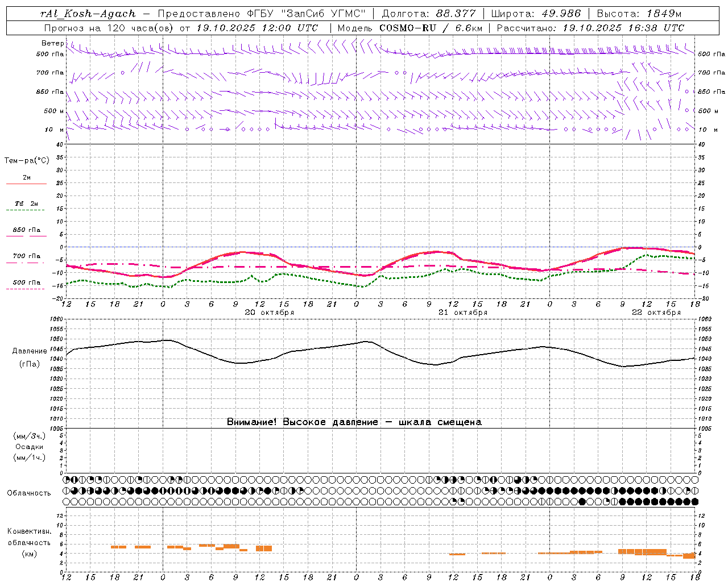Viewport: 728px width, 582px height.
Task: Select the 500 м wind level label on the left
Action: (x=54, y=111)
